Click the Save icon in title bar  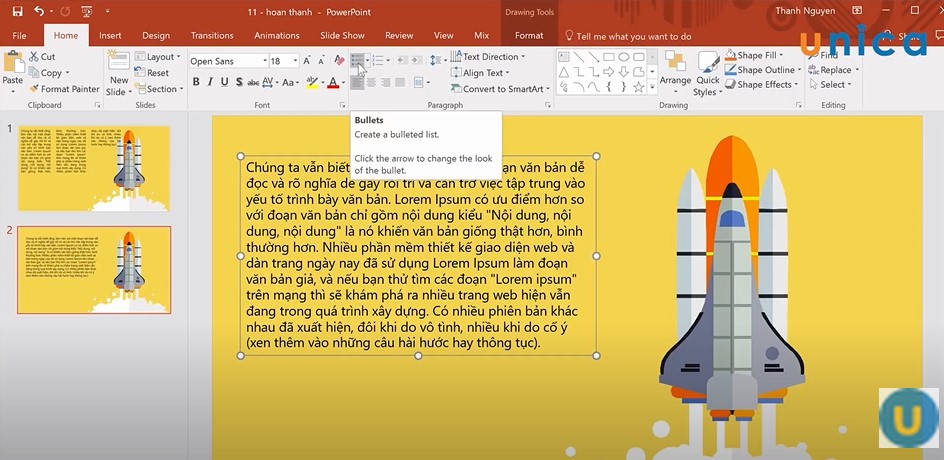pyautogui.click(x=17, y=11)
